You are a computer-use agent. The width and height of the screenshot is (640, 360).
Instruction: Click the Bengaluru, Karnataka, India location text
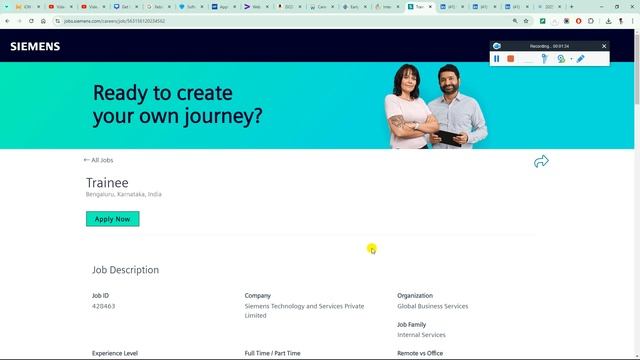coord(124,194)
